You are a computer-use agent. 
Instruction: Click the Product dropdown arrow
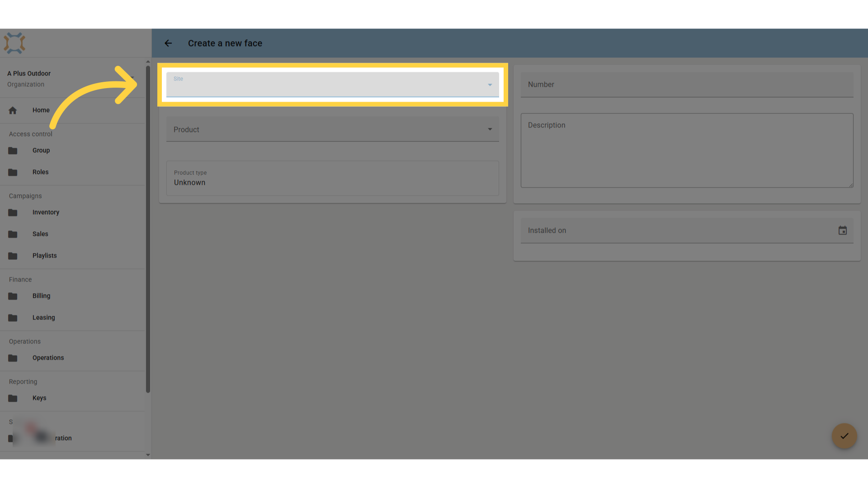tap(490, 129)
